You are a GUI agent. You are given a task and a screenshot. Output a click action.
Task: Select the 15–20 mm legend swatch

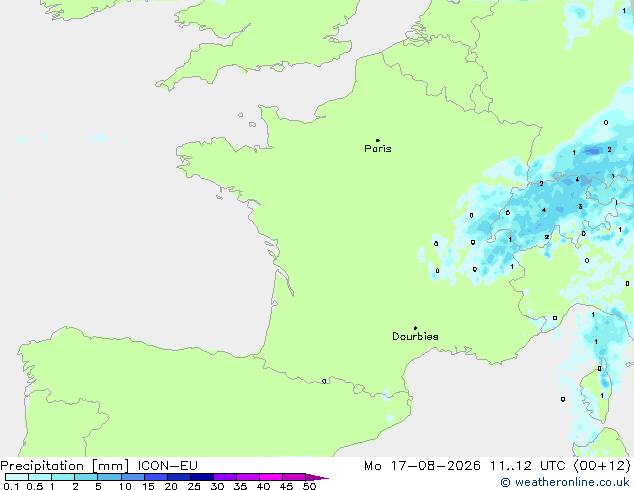(156, 477)
